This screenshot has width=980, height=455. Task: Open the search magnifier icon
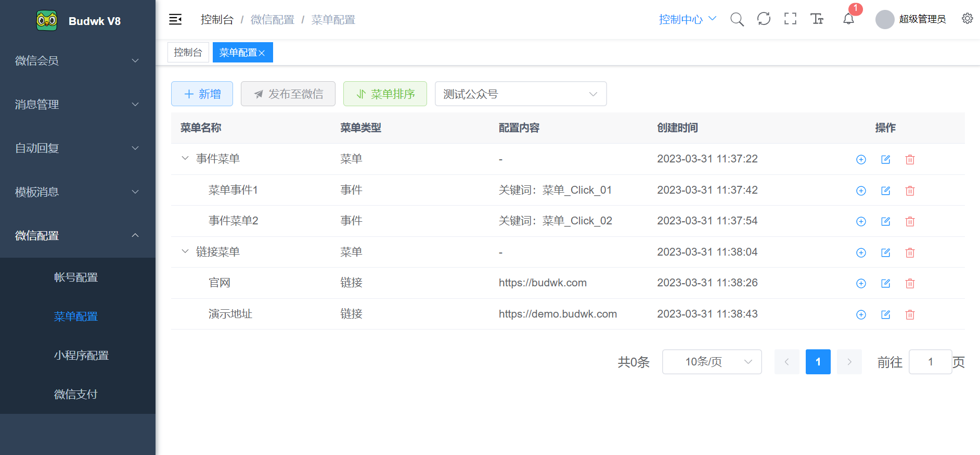click(737, 19)
